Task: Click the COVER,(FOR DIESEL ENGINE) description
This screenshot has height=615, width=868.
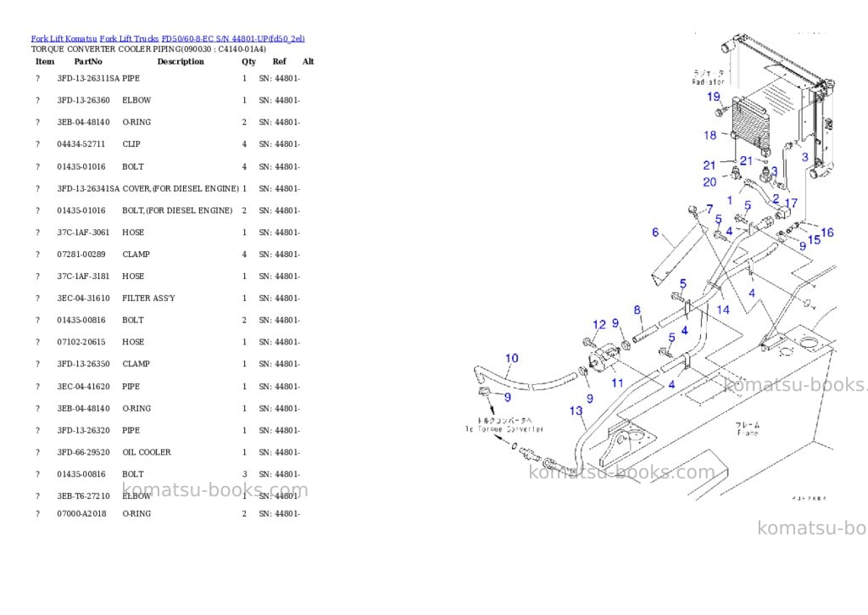Action: pyautogui.click(x=181, y=189)
